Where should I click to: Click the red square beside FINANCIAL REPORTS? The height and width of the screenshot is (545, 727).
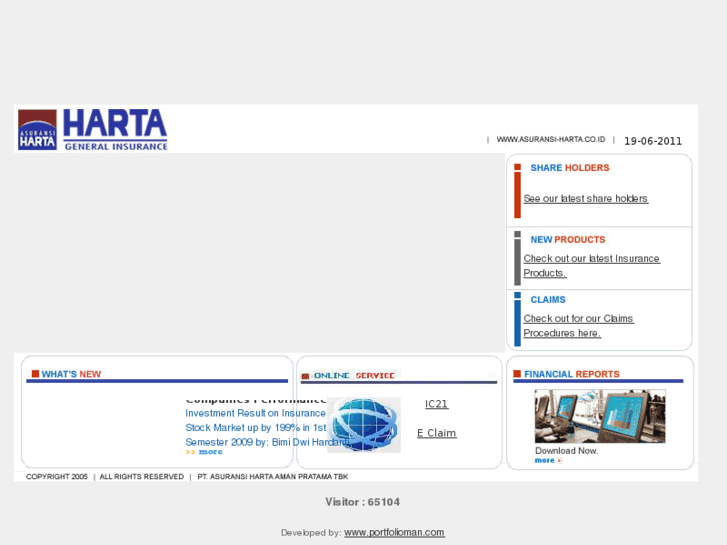pyautogui.click(x=517, y=374)
